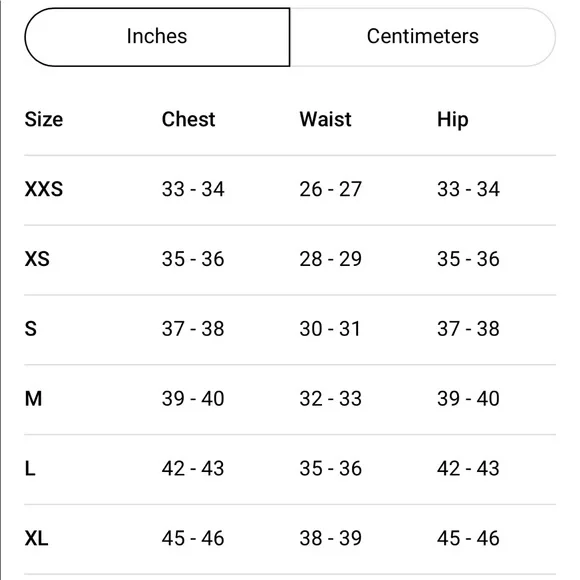Viewport: 580px width, 580px height.
Task: Select L waist value 35 - 36
Action: (x=331, y=468)
